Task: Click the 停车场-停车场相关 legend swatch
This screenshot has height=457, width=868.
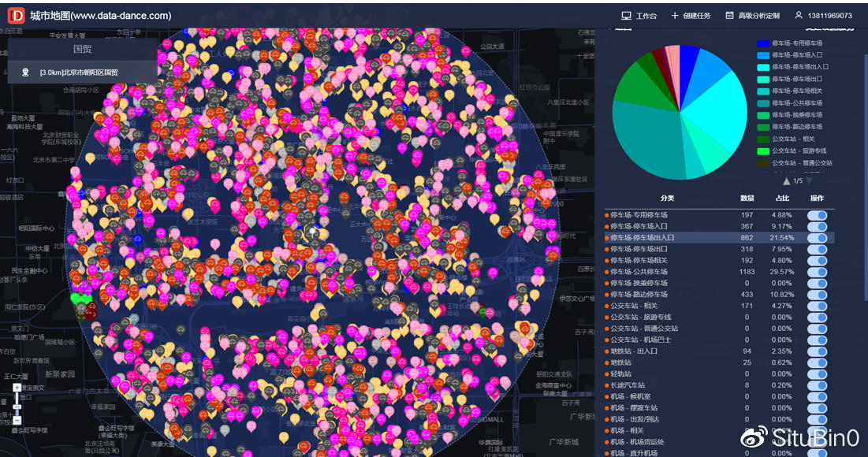Action: click(x=763, y=91)
